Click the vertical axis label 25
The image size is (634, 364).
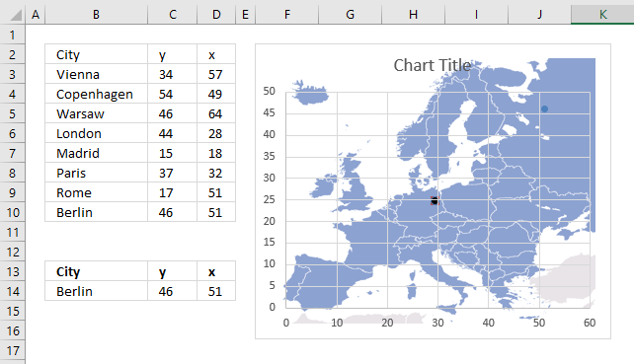(x=270, y=199)
